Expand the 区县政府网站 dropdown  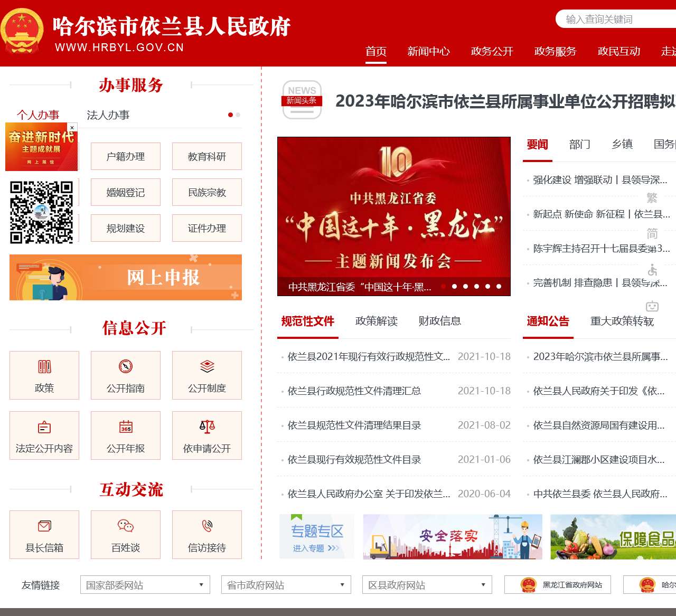[426, 584]
